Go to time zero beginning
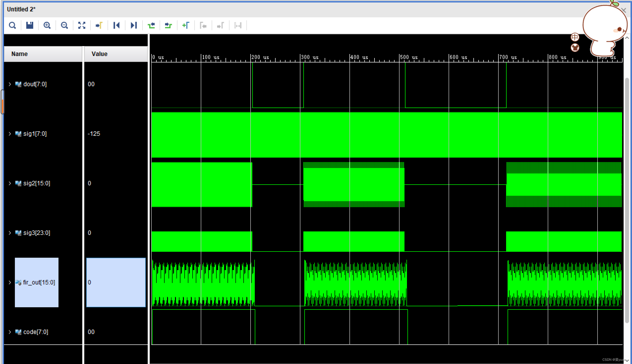 116,25
